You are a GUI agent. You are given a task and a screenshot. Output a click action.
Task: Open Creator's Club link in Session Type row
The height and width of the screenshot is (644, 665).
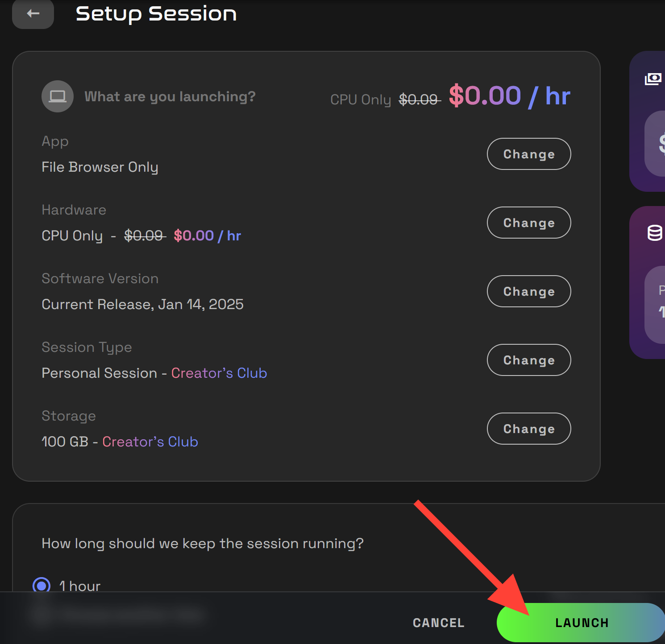[x=219, y=373]
